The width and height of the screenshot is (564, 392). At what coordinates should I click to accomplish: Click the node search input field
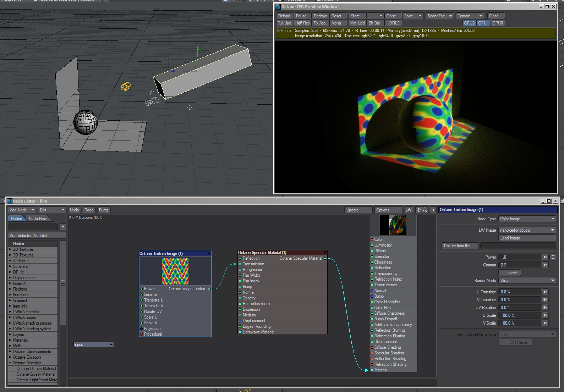click(x=33, y=227)
